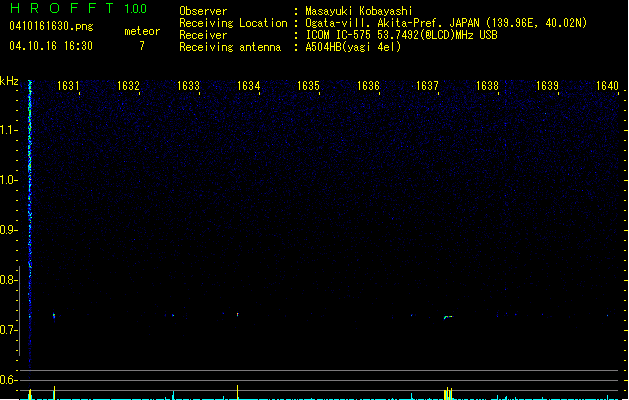
Task: Click the 0.6 kHz axis label
Action: (8, 380)
